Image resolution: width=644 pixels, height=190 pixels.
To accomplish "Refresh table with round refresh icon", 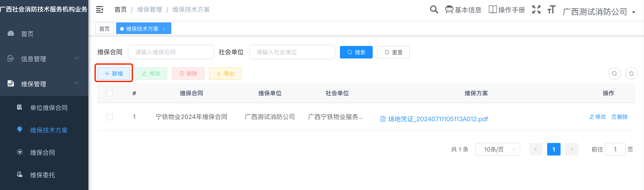I will tap(631, 73).
